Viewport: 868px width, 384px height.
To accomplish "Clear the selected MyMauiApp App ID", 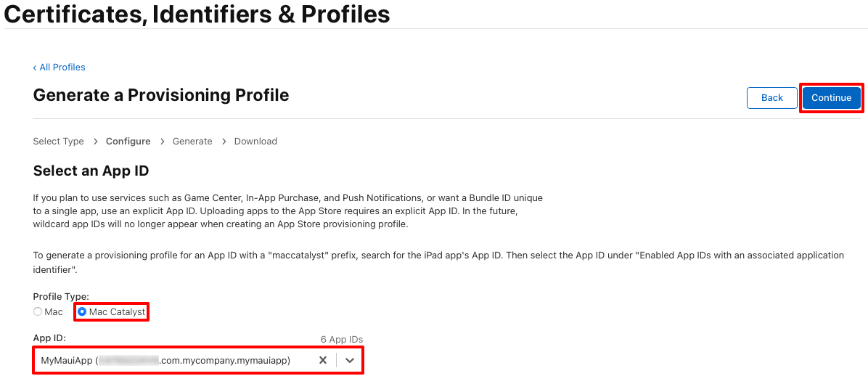I will 323,360.
